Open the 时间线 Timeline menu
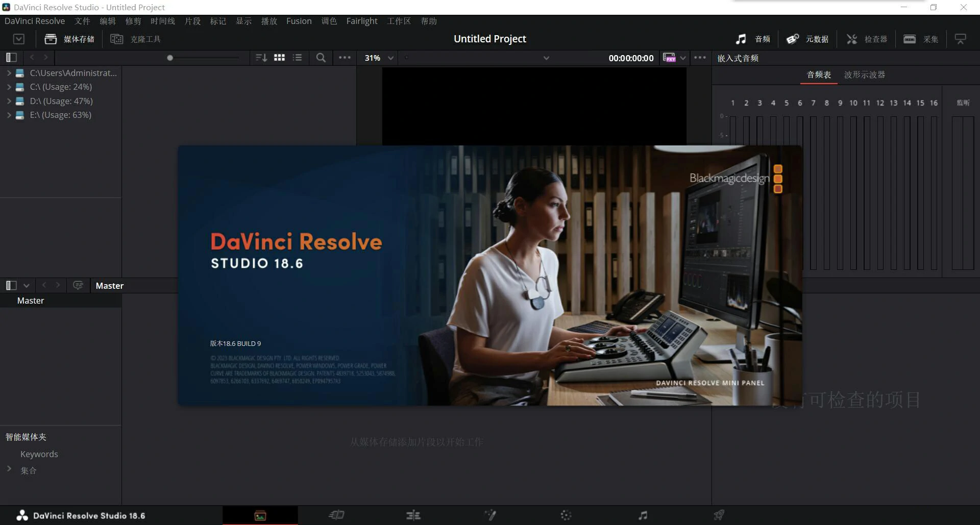 (163, 21)
